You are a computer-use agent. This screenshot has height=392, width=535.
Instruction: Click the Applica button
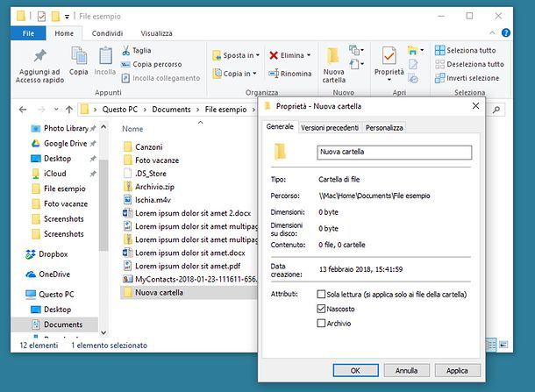[x=457, y=370]
